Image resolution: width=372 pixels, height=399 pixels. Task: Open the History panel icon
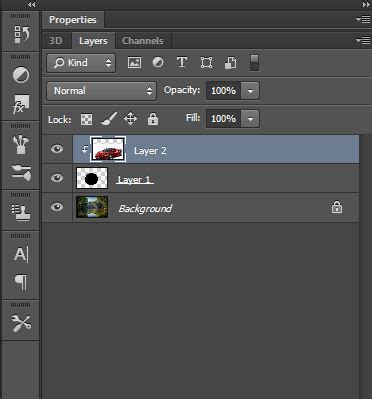(21, 34)
